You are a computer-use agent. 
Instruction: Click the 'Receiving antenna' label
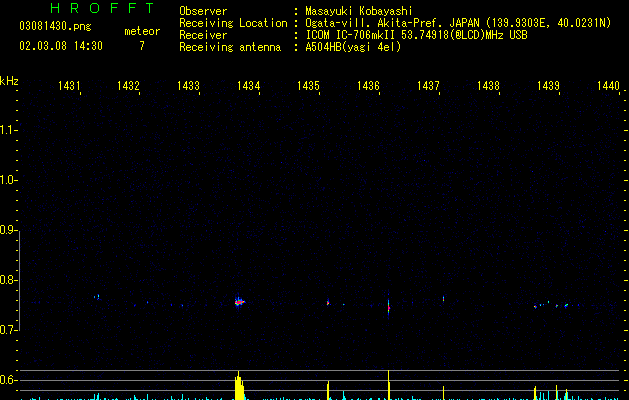[230, 47]
